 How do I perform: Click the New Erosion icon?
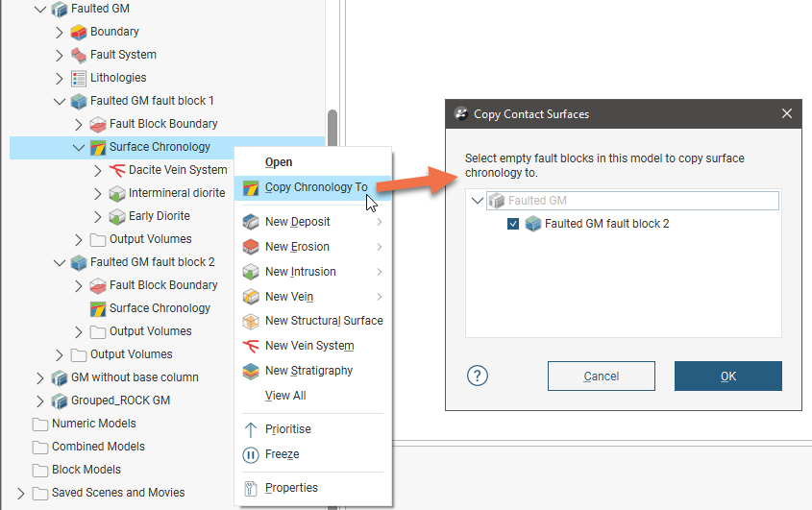(251, 247)
